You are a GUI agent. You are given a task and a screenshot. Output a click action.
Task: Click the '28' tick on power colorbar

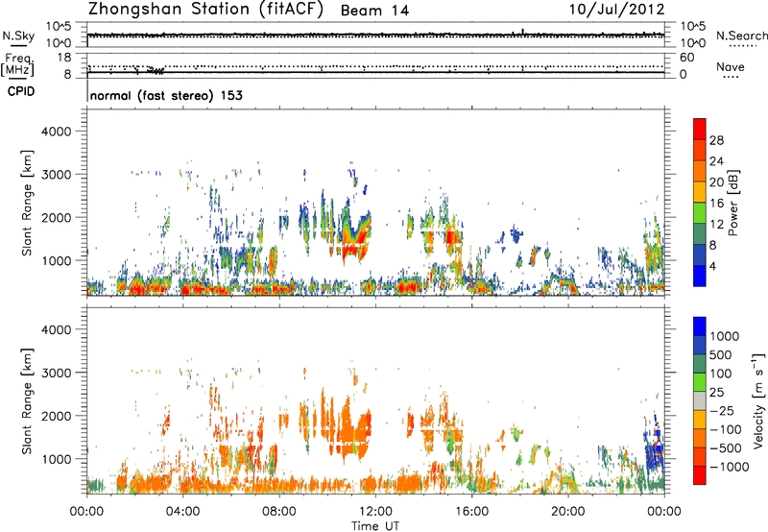(x=716, y=140)
